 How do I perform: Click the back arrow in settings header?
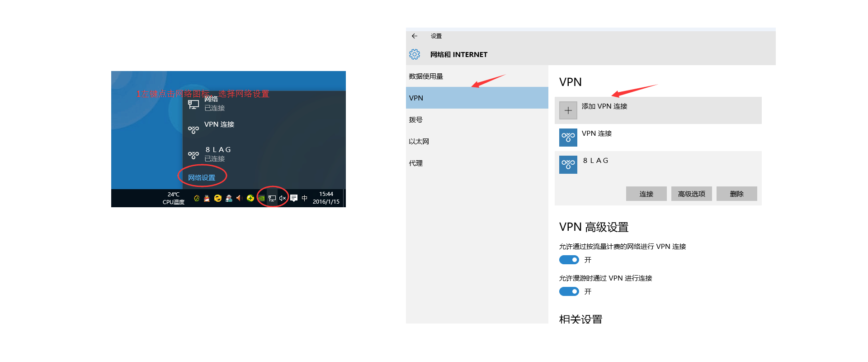(415, 36)
